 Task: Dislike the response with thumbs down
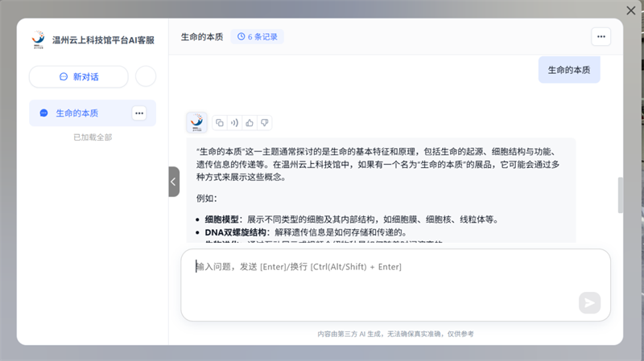pos(264,123)
